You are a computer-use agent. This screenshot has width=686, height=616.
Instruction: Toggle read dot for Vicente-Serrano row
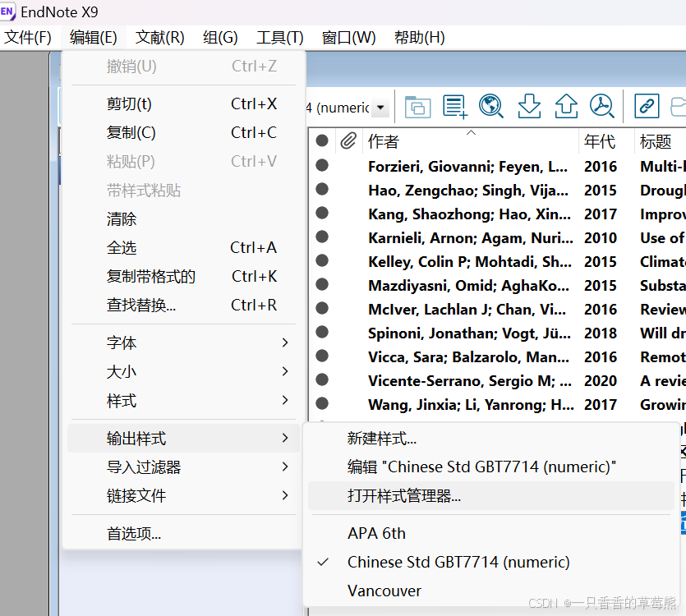click(322, 379)
